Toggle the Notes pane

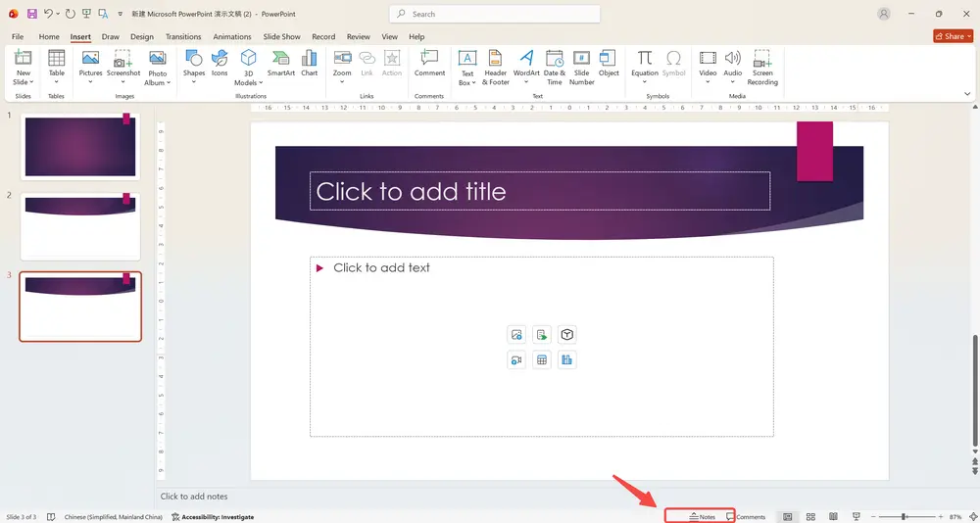pyautogui.click(x=702, y=517)
